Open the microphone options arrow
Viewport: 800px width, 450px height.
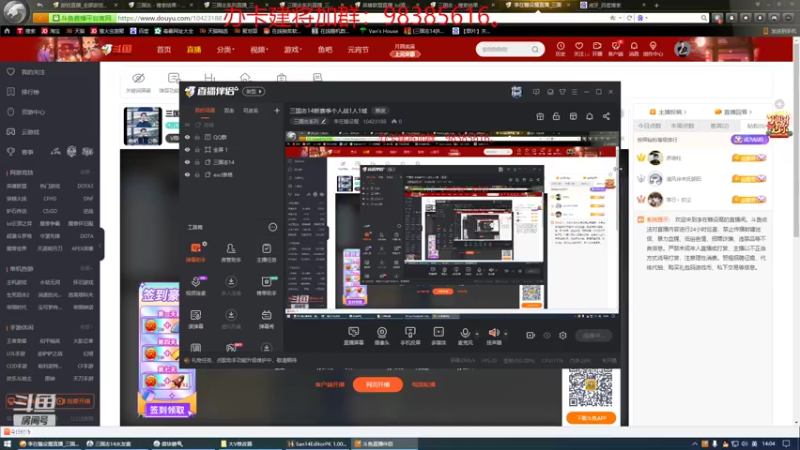477,334
